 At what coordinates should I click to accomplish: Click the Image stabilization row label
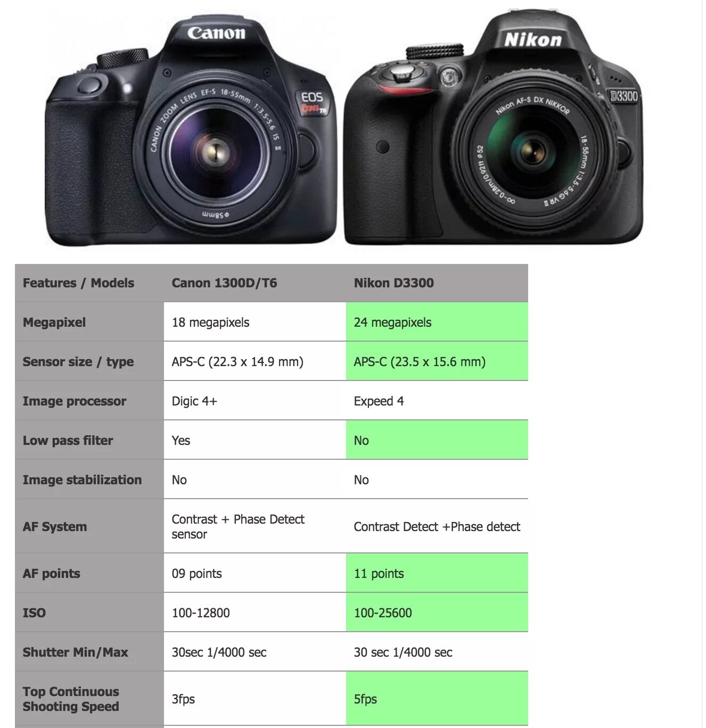click(89, 479)
